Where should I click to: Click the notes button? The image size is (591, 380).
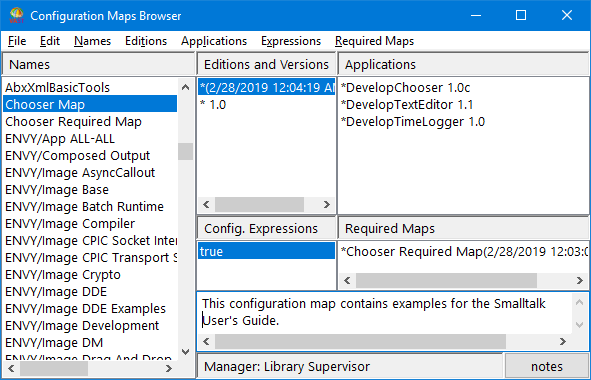point(547,366)
